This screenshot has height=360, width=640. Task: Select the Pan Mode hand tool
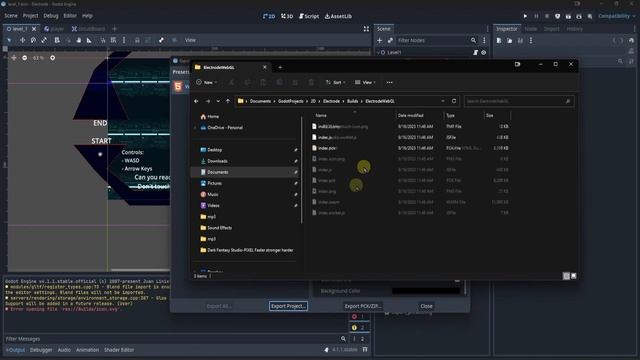point(78,40)
